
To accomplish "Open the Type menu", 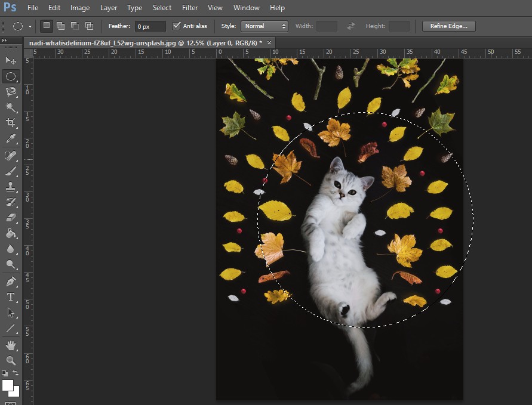I will (135, 8).
